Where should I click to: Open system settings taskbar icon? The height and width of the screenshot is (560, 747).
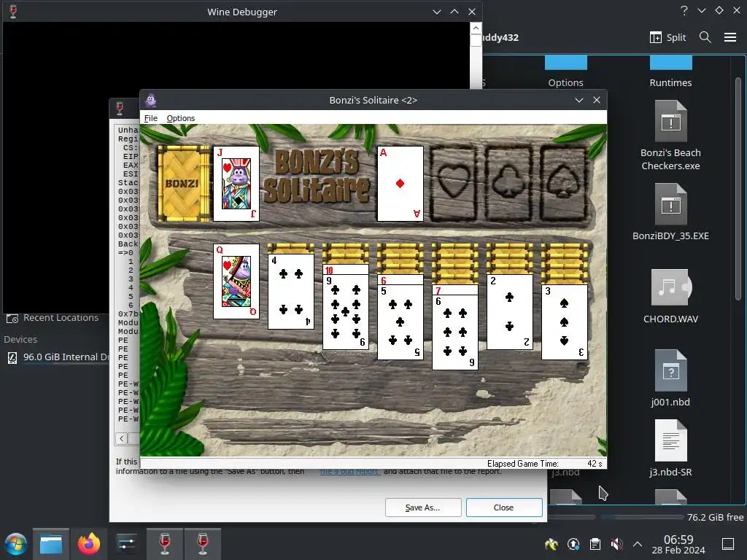[126, 544]
